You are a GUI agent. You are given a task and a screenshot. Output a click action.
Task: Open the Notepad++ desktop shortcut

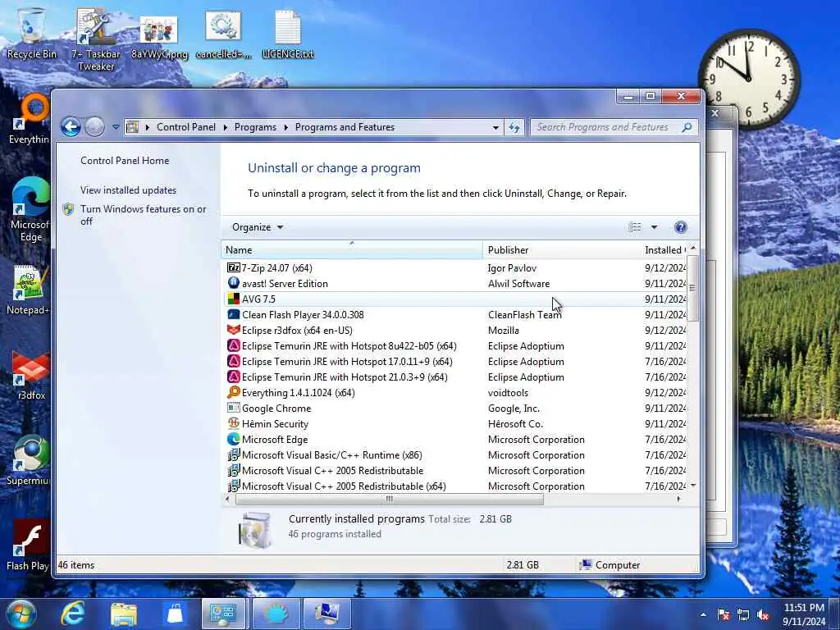point(28,290)
